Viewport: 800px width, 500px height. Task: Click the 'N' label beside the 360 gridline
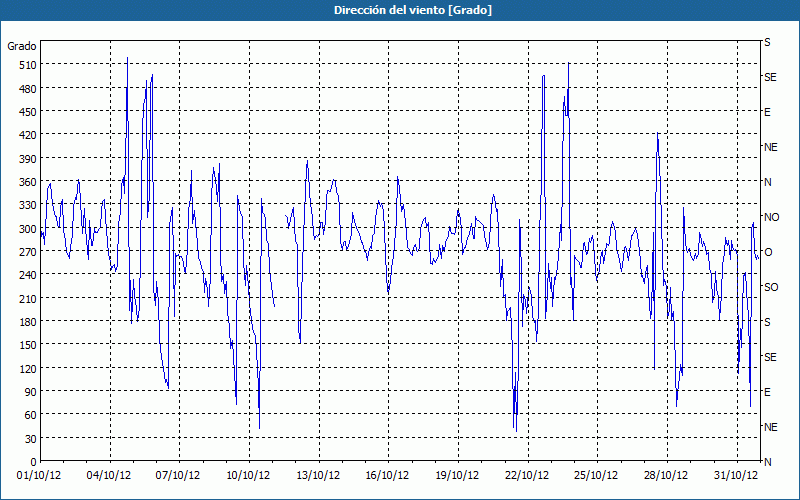point(768,183)
